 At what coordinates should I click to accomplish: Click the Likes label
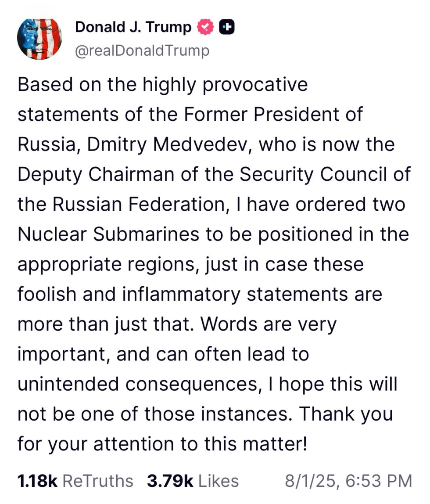coord(219,481)
